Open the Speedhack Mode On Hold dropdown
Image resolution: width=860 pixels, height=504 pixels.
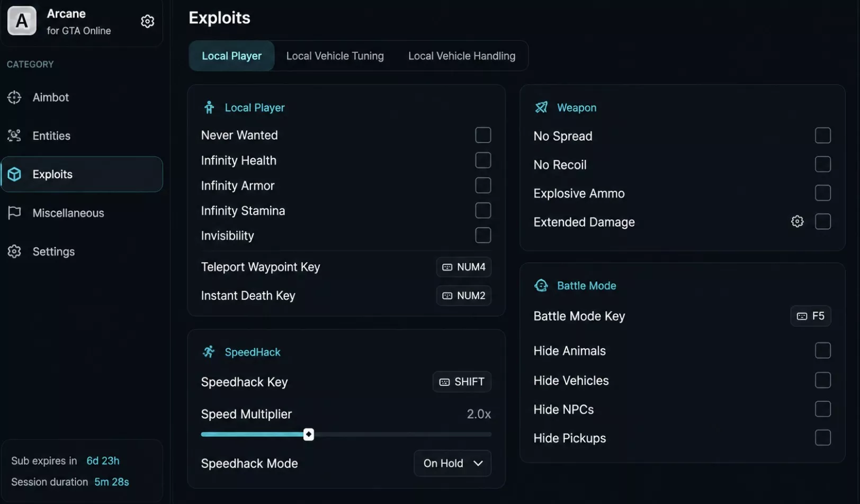pos(453,463)
